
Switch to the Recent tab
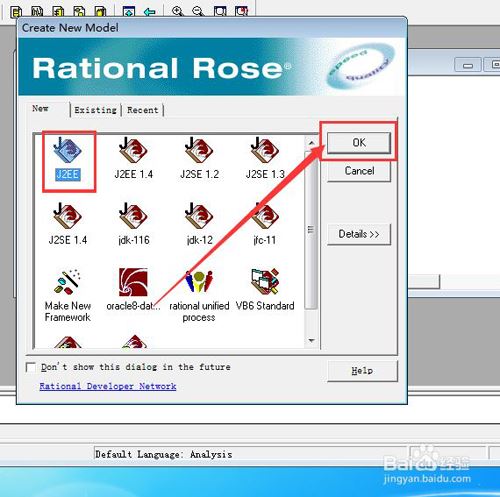point(143,110)
